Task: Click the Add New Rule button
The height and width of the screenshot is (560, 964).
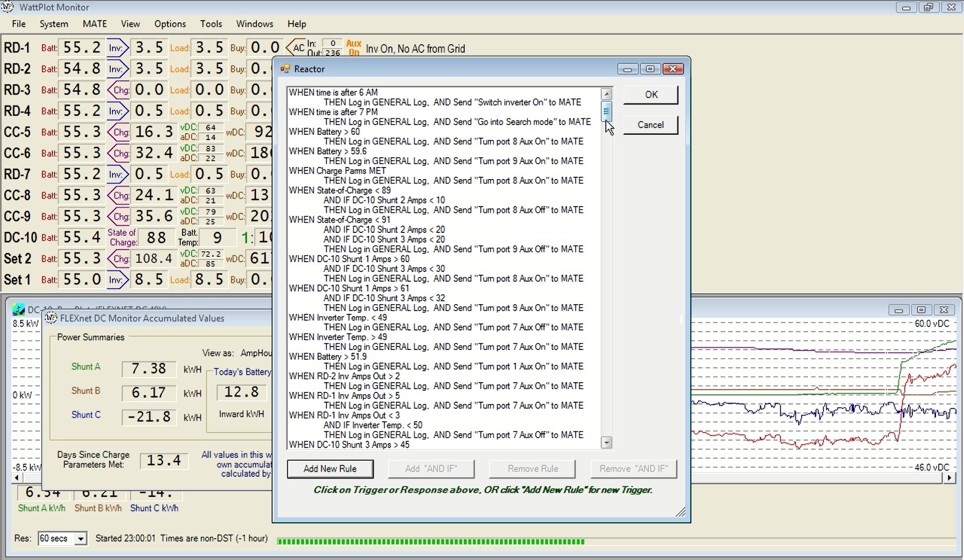Action: tap(330, 469)
